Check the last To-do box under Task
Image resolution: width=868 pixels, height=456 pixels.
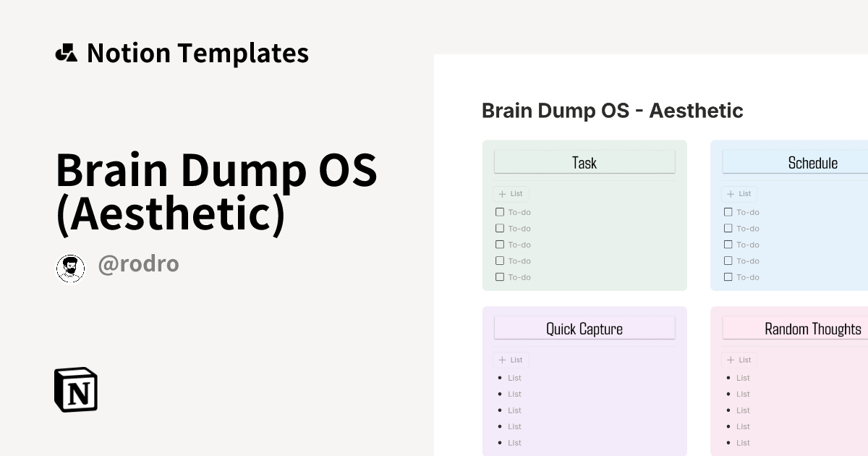tap(500, 276)
